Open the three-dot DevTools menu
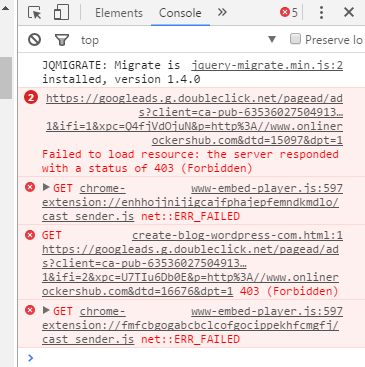Viewport: 365px width, 367px height. pyautogui.click(x=321, y=13)
